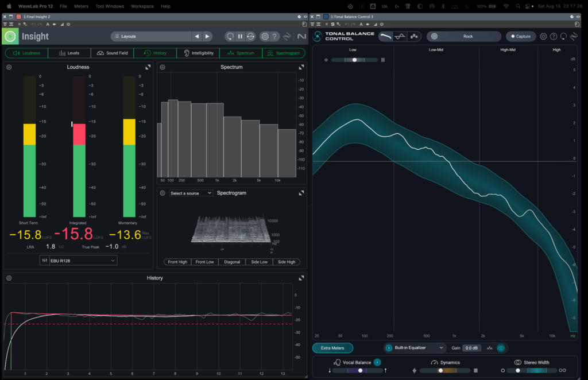Open Spectrogram panel settings gear
The height and width of the screenshot is (380, 588).
pos(163,193)
